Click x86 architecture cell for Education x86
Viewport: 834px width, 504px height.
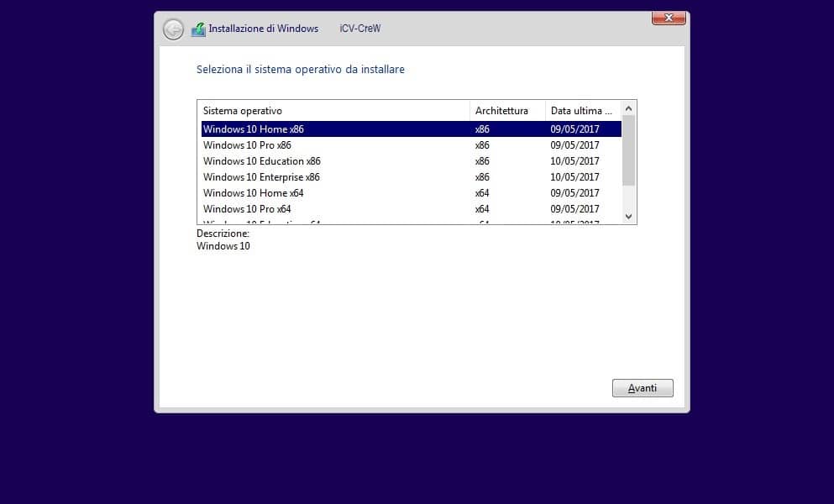coord(482,161)
